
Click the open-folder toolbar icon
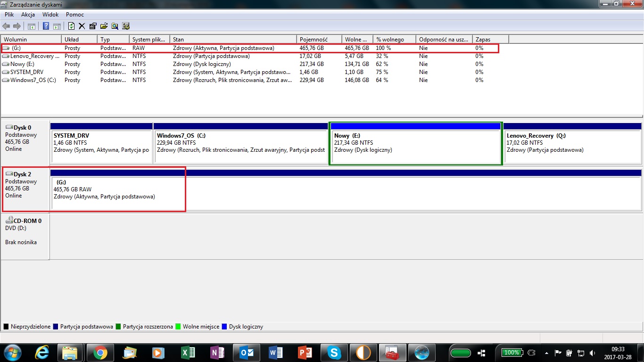[104, 26]
